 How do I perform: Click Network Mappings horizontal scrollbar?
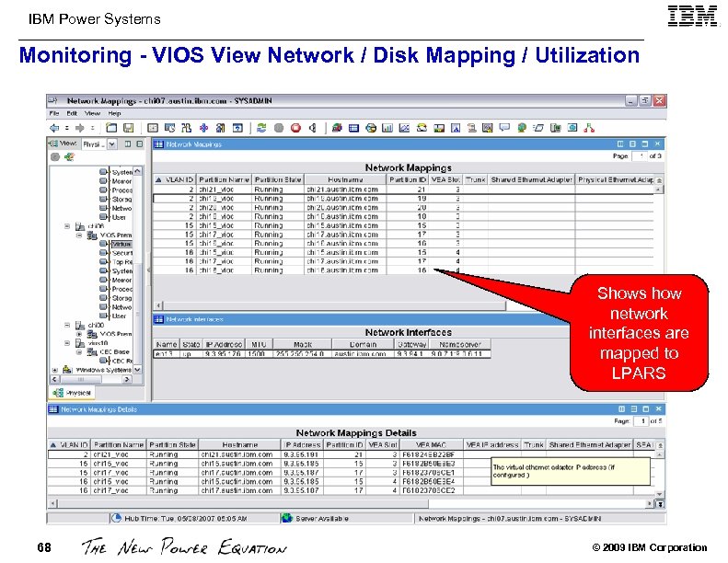pos(334,305)
